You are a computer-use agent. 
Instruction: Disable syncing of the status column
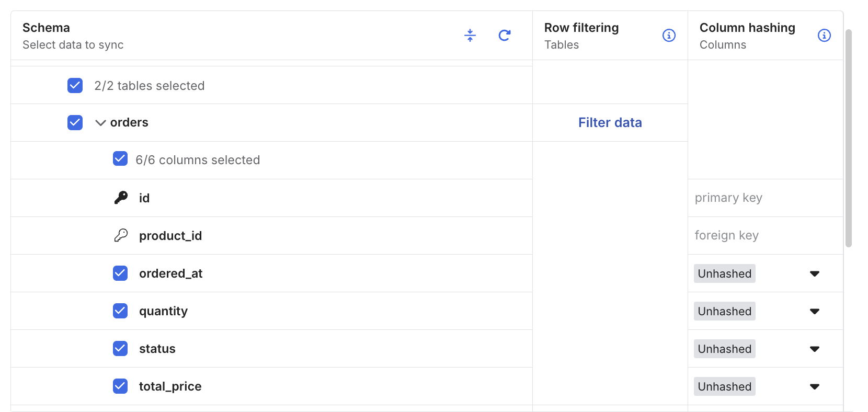[x=120, y=348]
